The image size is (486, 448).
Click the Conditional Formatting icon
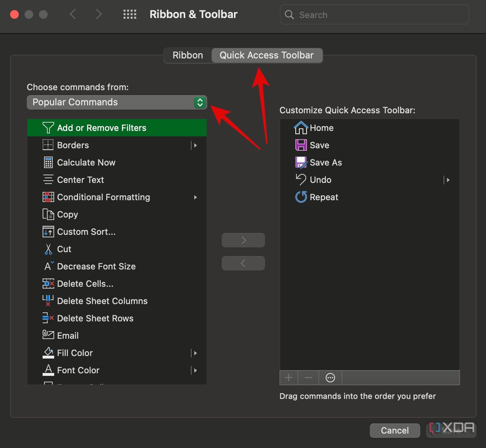pyautogui.click(x=48, y=197)
